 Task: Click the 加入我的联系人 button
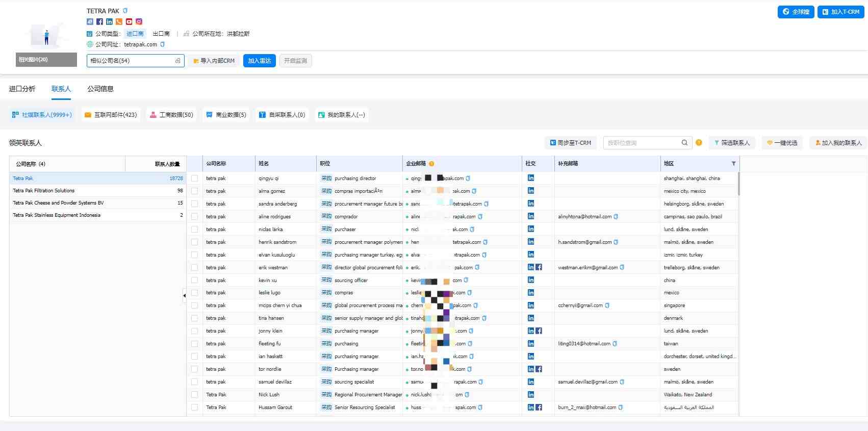point(838,143)
